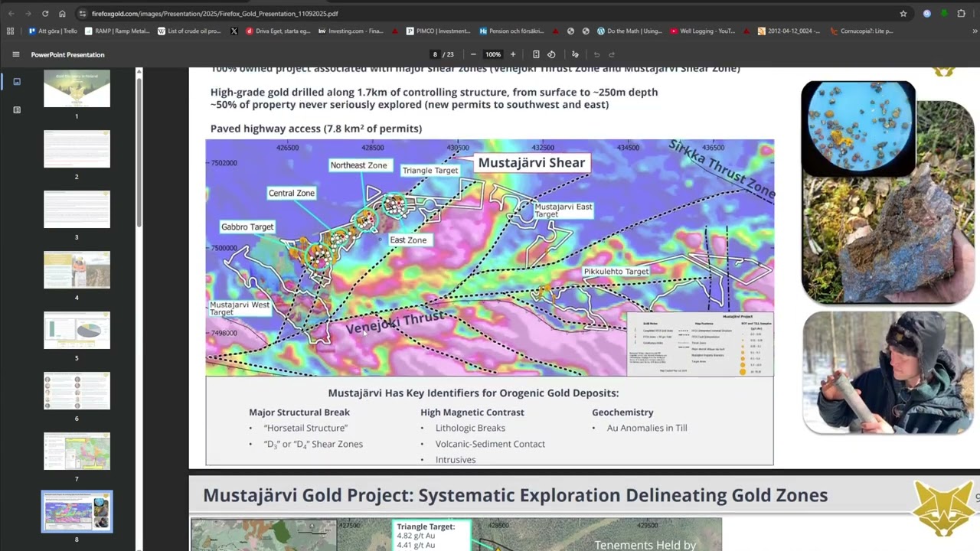Screen dimensions: 980x551
Task: Click the fit to page icon
Action: point(536,54)
